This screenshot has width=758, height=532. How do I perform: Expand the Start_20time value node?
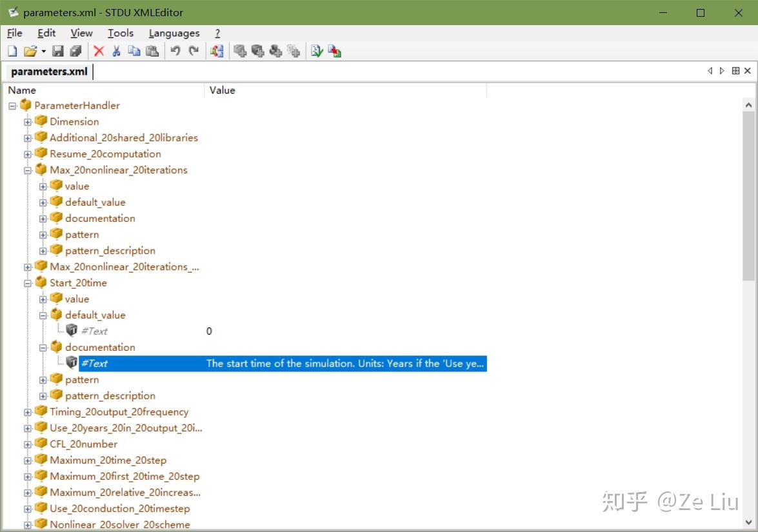click(42, 299)
